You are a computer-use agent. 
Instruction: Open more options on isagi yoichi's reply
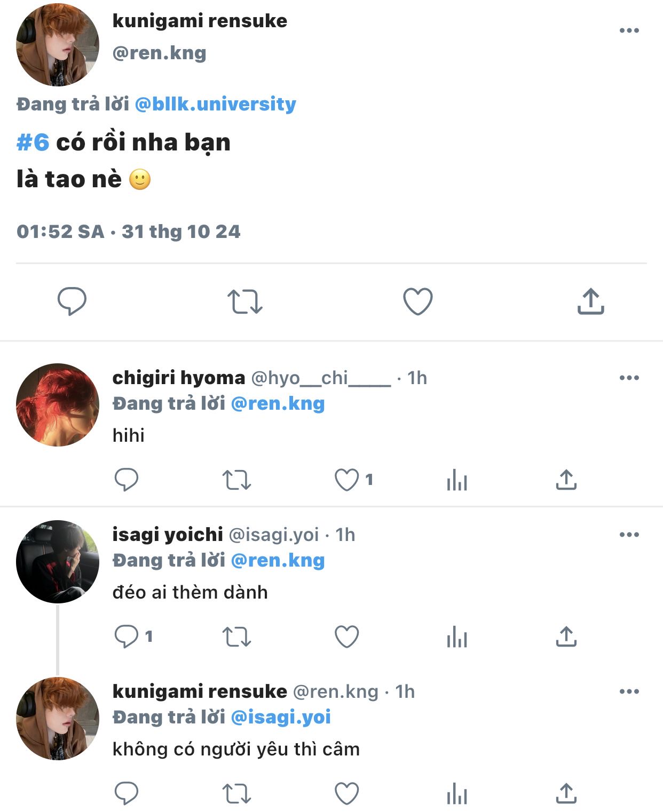629,535
